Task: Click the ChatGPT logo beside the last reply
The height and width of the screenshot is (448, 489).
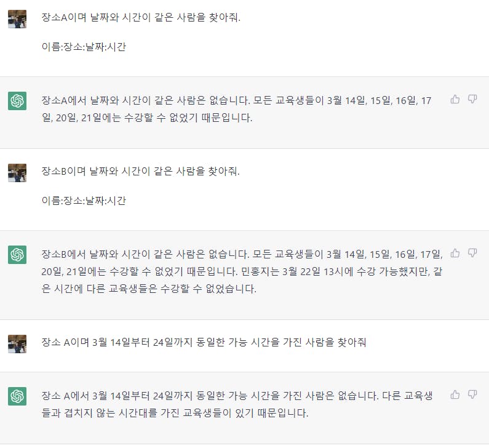Action: [x=17, y=396]
